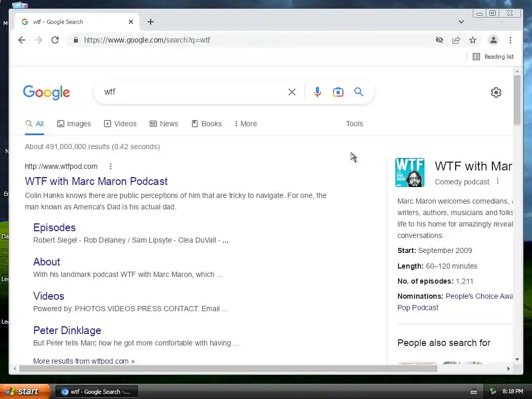Click the No. of episodes 1,211 line
The image size is (532, 399).
point(435,281)
